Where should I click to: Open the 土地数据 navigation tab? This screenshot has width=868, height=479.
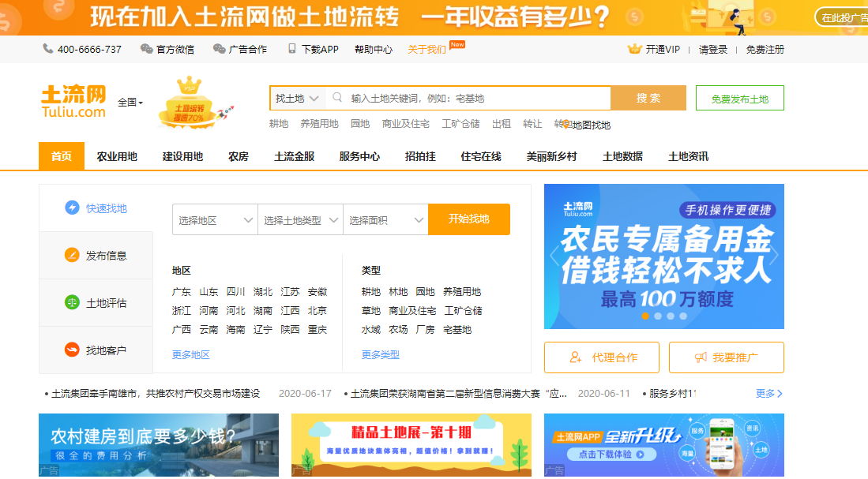click(x=622, y=156)
